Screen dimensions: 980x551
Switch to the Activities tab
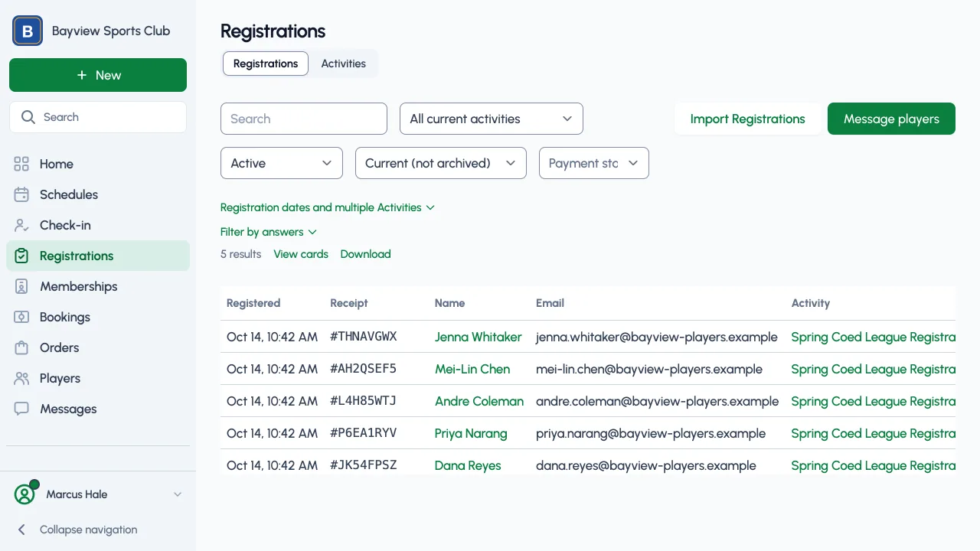pos(344,64)
